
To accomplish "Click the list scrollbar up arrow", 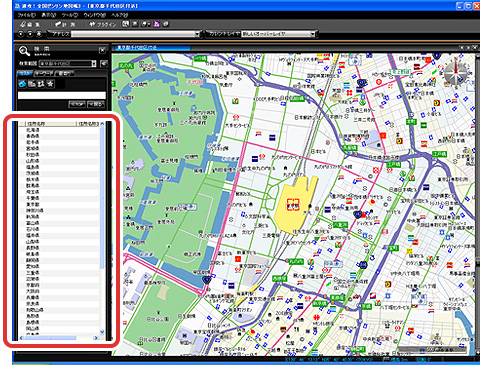I will click(x=102, y=124).
